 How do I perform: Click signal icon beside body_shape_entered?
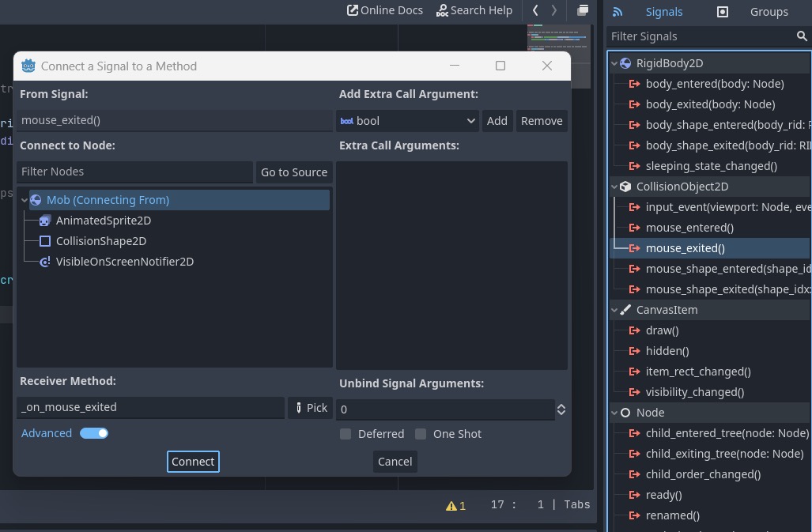pyautogui.click(x=634, y=125)
